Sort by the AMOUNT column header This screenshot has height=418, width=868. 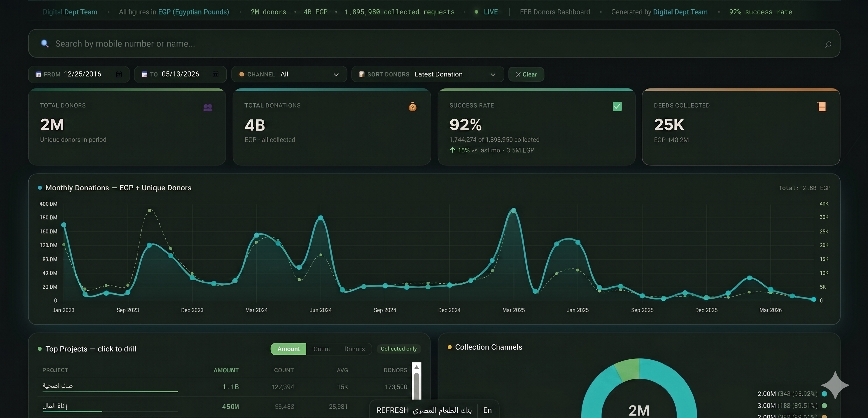(226, 370)
